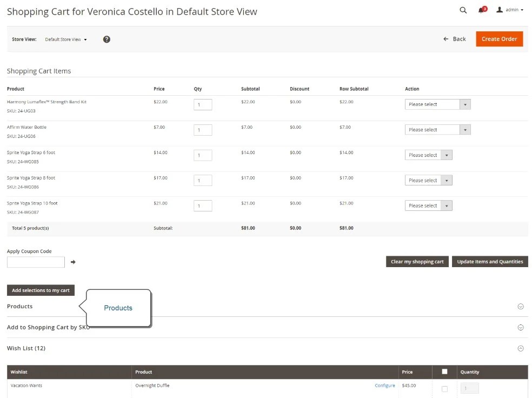The height and width of the screenshot is (398, 532).
Task: Click qty field for Sprite Yoga Strap 8 foot
Action: (x=203, y=181)
